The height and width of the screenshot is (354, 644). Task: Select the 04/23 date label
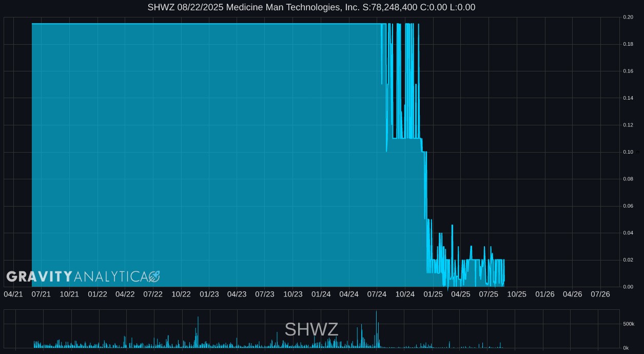237,294
